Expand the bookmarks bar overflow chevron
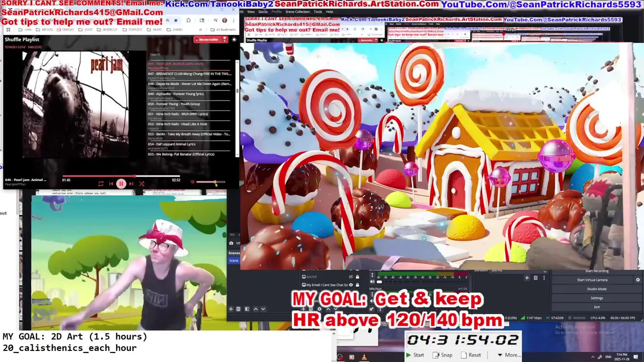Image resolution: width=644 pixels, height=362 pixels. point(200,30)
